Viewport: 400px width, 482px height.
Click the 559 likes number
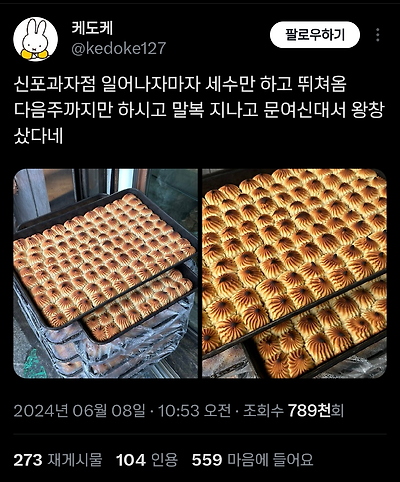pos(207,460)
